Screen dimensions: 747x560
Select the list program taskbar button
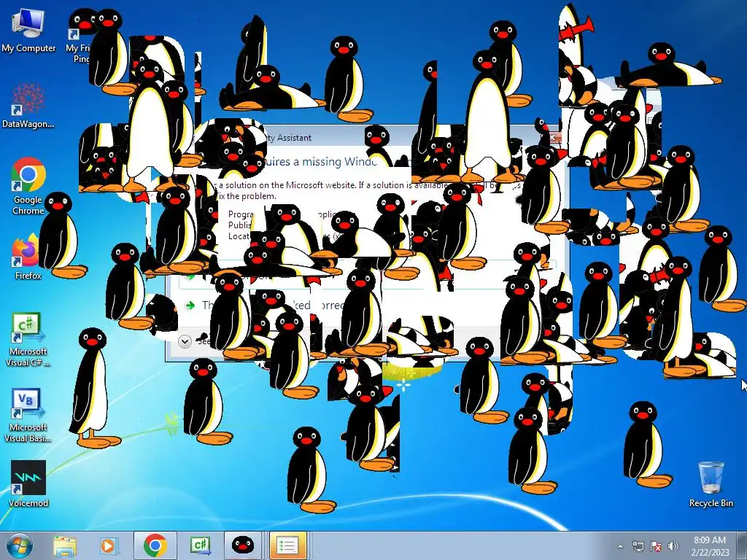(287, 545)
